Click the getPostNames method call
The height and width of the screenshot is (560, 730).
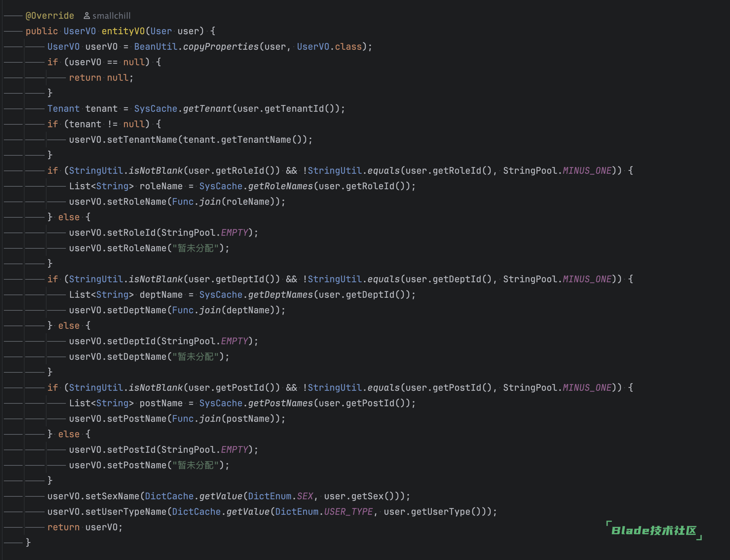tap(280, 403)
